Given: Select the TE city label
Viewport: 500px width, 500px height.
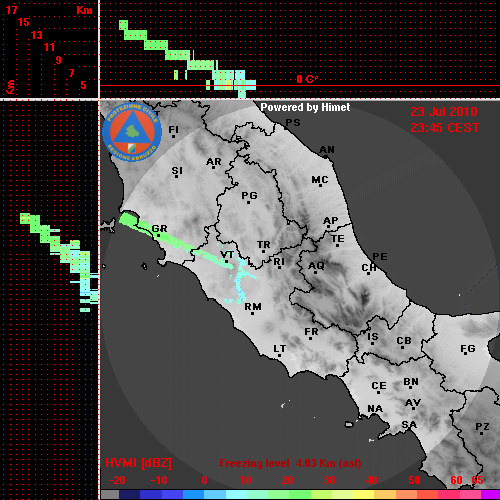Looking at the screenshot, I should click(338, 239).
